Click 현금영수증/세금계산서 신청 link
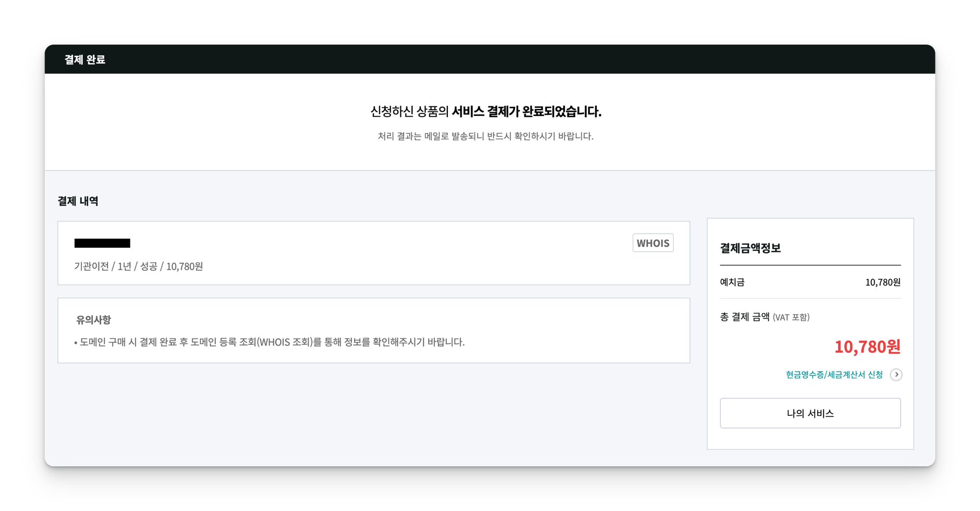This screenshot has width=980, height=511. [834, 375]
